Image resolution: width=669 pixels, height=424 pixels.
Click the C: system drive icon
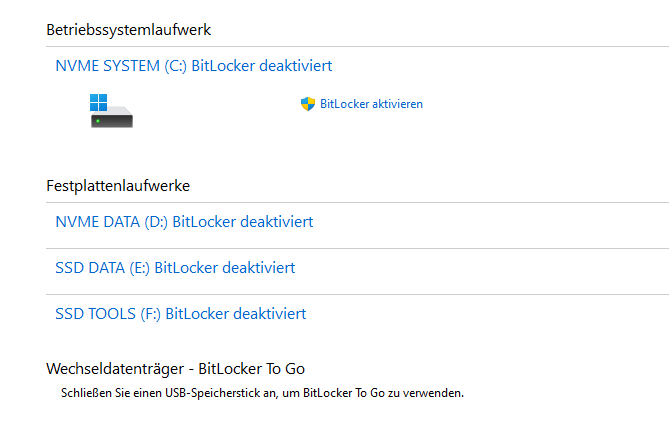(x=111, y=111)
